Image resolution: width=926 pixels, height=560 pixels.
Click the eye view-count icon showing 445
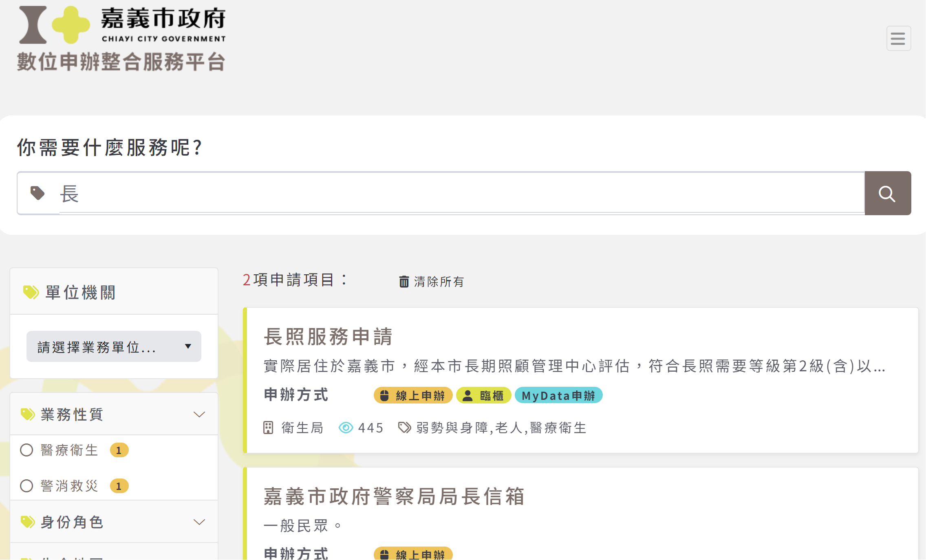pos(346,428)
